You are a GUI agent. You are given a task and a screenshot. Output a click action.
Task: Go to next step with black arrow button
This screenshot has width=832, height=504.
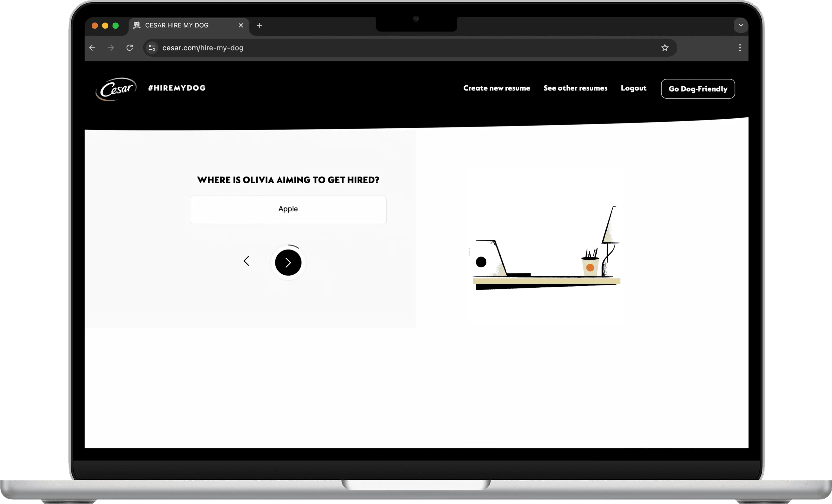click(288, 262)
